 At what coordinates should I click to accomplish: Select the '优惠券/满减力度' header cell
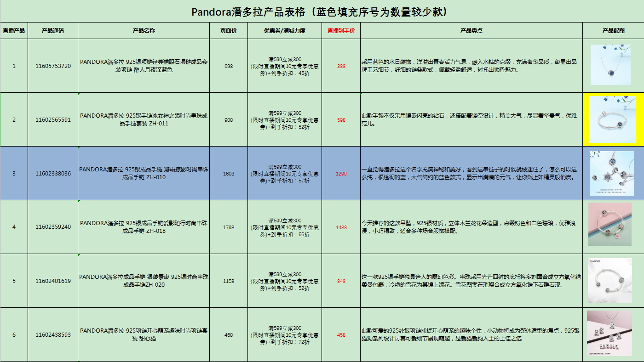pos(285,31)
